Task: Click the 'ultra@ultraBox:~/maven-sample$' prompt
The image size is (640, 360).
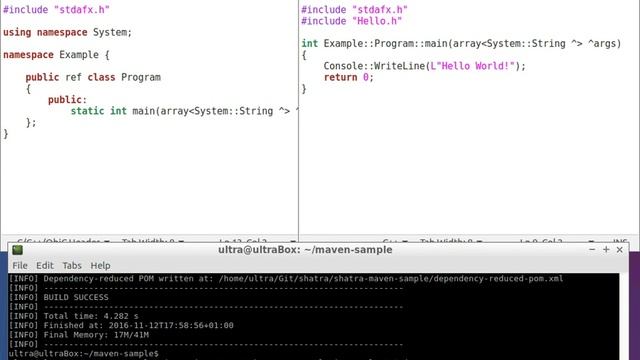Action: (84, 353)
